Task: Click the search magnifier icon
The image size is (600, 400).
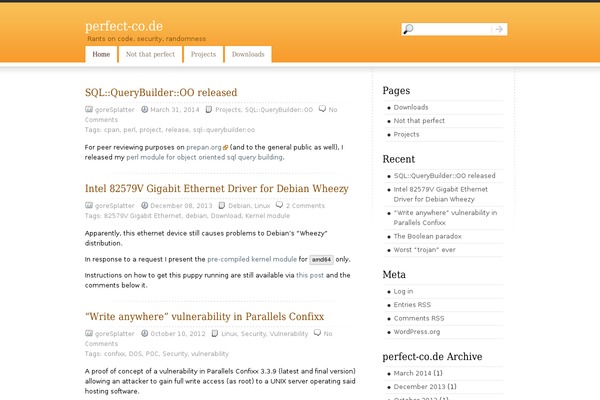Action: pyautogui.click(x=408, y=29)
